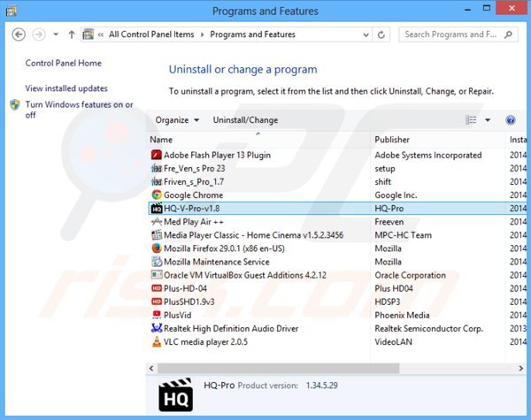531x420 pixels.
Task: Open View installed updates link
Action: coord(66,88)
